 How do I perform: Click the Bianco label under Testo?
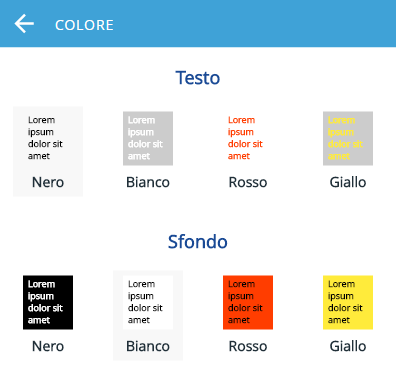click(x=148, y=182)
